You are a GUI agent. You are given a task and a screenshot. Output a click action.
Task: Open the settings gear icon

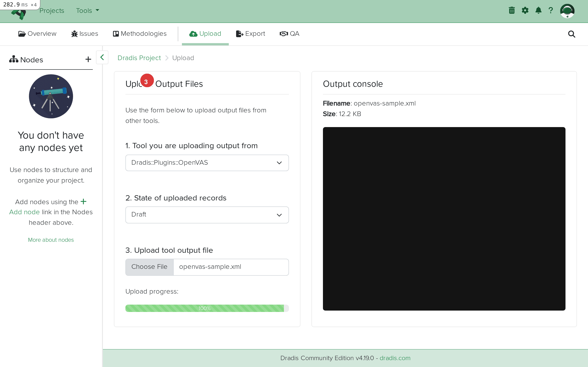click(x=525, y=11)
